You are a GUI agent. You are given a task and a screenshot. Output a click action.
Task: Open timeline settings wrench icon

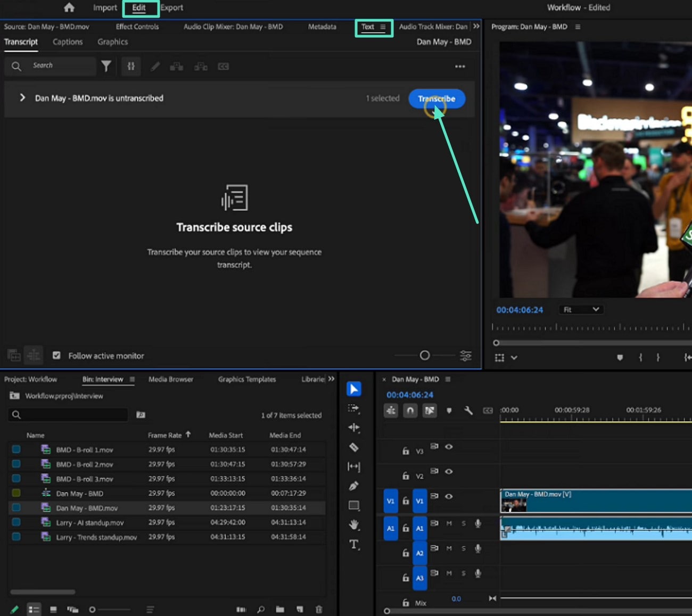468,410
